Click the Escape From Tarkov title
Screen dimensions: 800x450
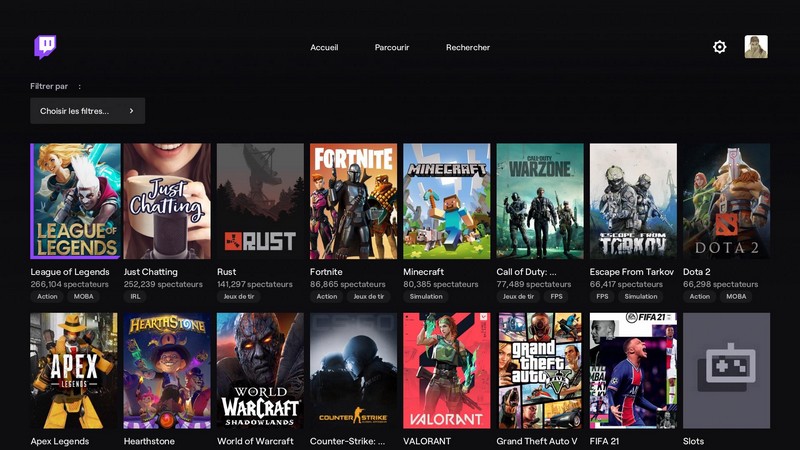point(632,272)
